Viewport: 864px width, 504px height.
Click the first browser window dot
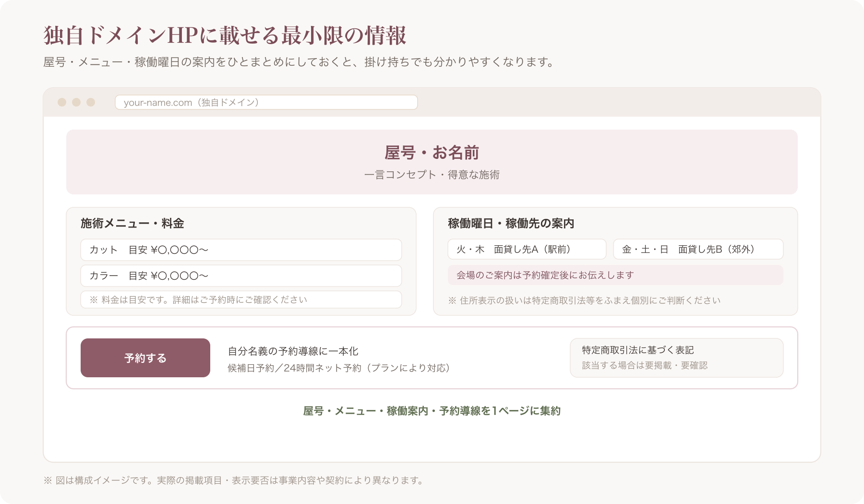(62, 102)
